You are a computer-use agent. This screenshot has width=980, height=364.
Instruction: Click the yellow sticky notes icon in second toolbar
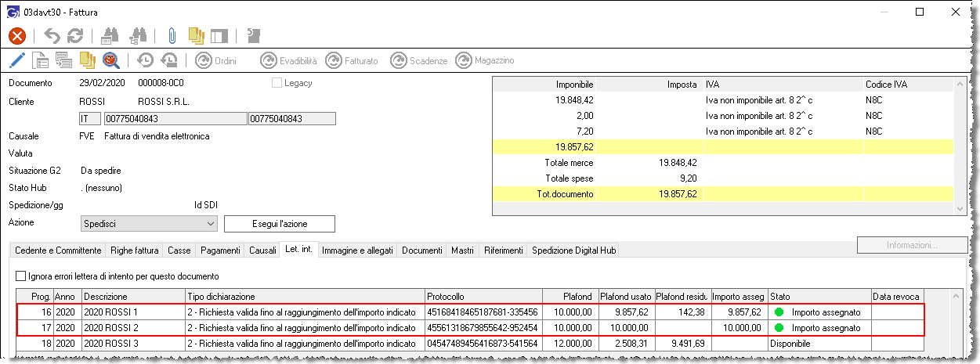[x=87, y=60]
